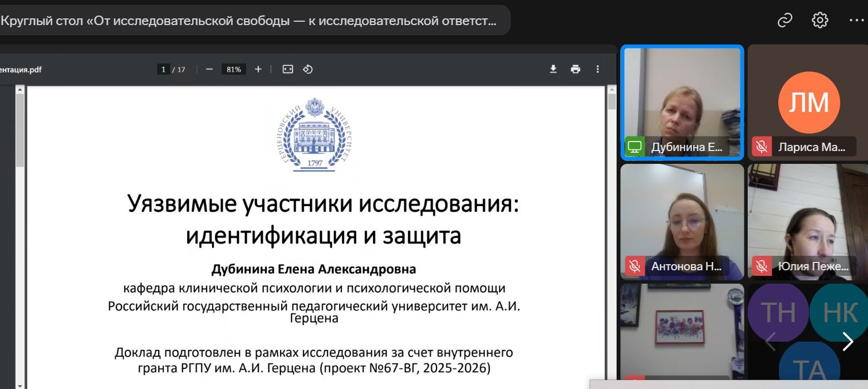Print the PDF document

[575, 69]
